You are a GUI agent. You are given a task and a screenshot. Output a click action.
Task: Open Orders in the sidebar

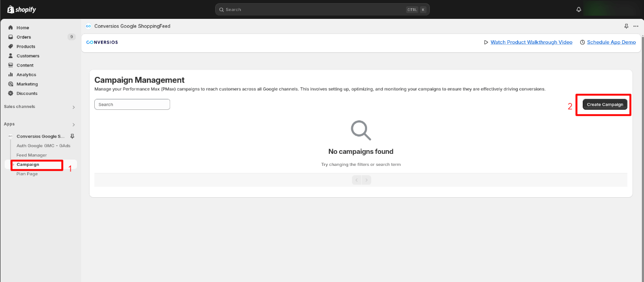[24, 37]
